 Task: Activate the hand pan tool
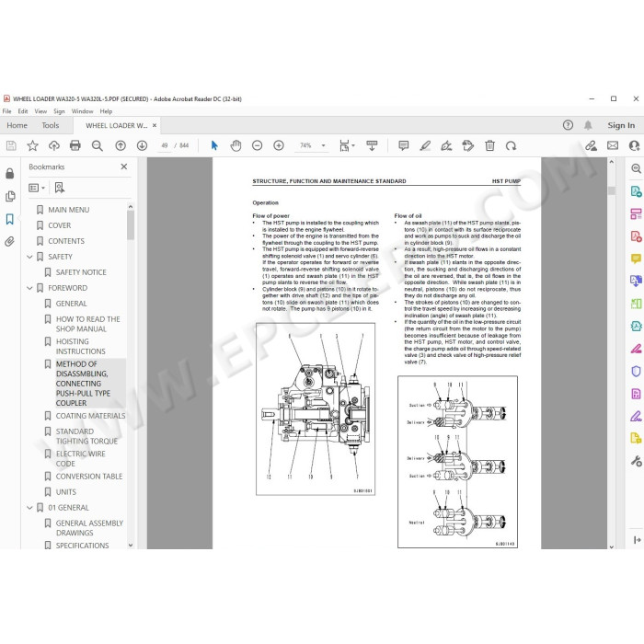pos(236,145)
